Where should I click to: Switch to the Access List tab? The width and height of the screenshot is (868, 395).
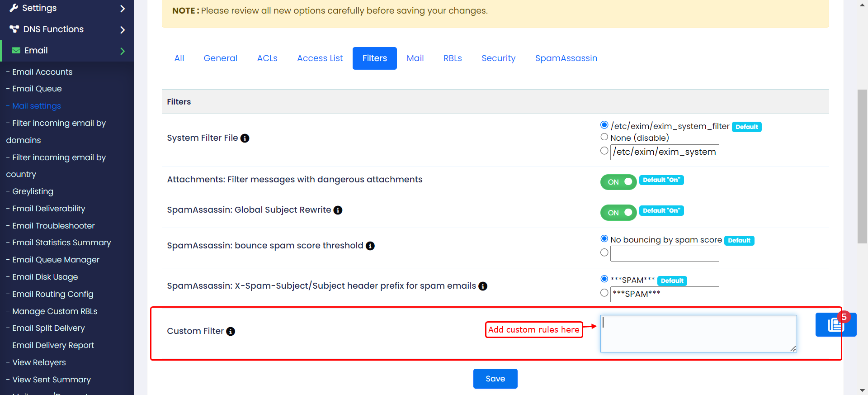coord(320,58)
